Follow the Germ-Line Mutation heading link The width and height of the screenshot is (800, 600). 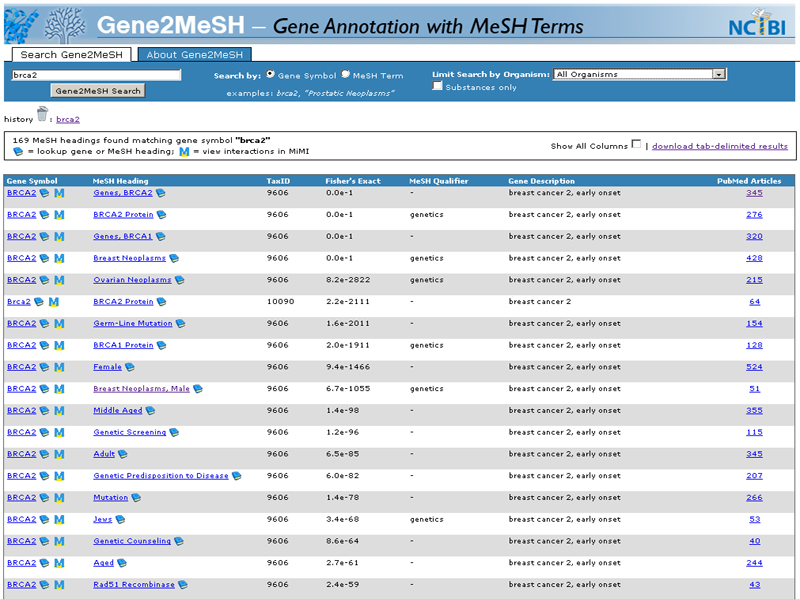(133, 324)
